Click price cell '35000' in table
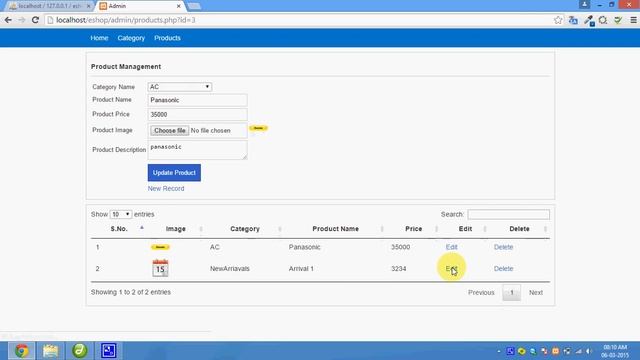The width and height of the screenshot is (640, 360). pyautogui.click(x=400, y=247)
